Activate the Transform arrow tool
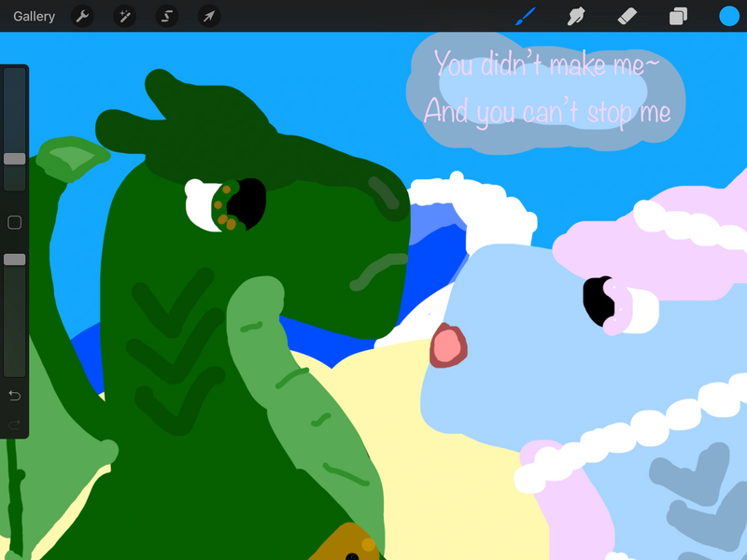747x560 pixels. (209, 16)
